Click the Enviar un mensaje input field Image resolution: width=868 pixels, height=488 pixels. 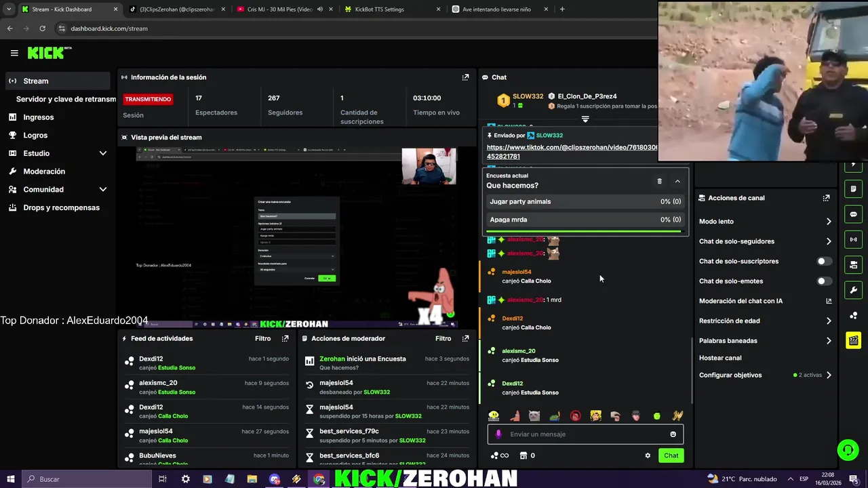(585, 434)
